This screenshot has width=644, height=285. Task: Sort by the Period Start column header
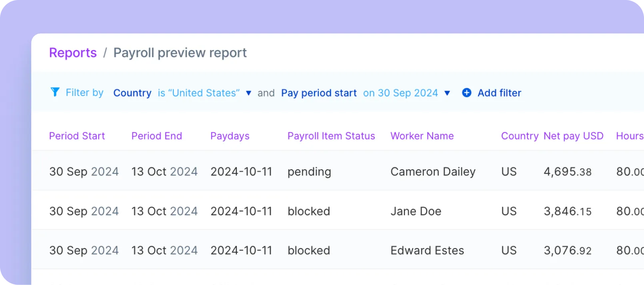[x=77, y=136]
